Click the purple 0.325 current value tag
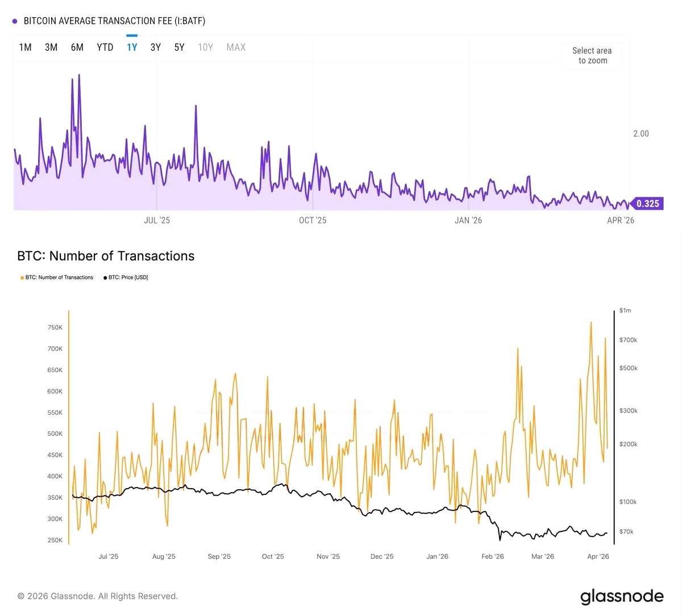Image resolution: width=682 pixels, height=616 pixels. point(647,203)
